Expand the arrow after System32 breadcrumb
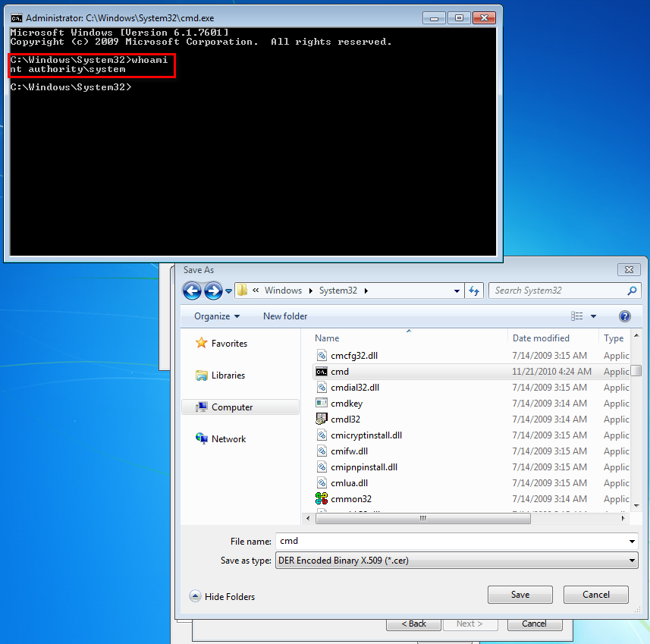Viewport: 650px width, 644px height. coord(366,291)
